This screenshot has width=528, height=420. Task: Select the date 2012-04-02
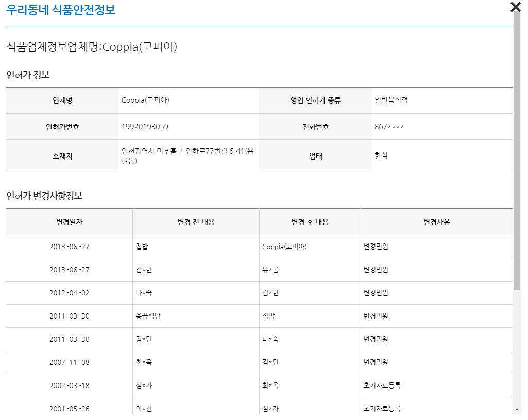70,293
